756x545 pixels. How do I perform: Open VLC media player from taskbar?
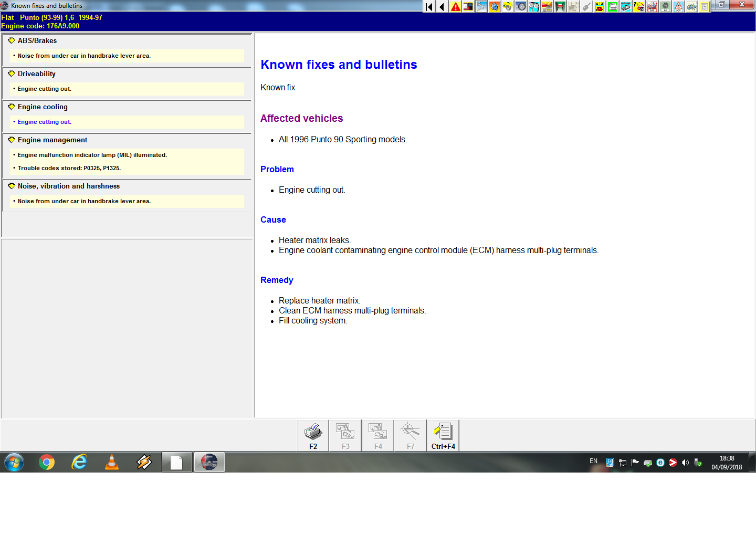click(112, 462)
